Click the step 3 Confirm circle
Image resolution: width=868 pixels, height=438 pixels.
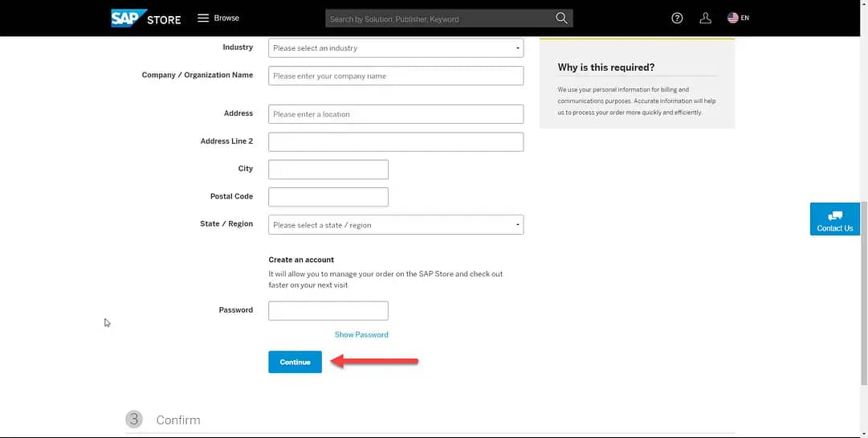[134, 420]
